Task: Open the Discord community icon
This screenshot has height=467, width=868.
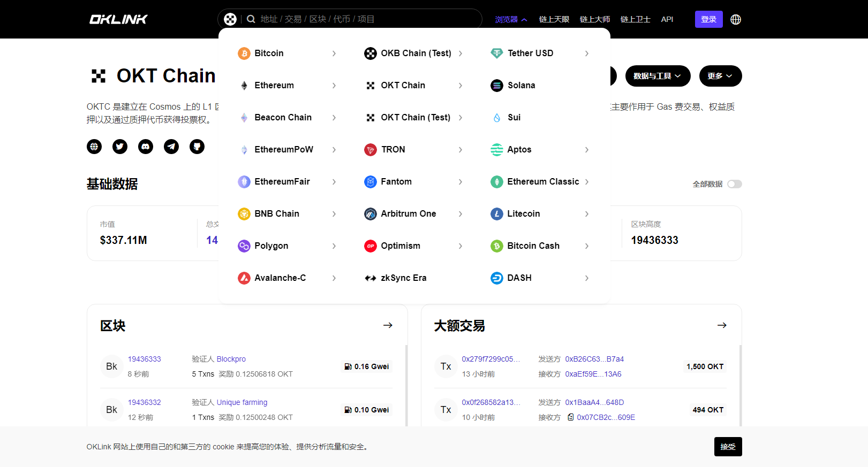Action: [x=146, y=147]
